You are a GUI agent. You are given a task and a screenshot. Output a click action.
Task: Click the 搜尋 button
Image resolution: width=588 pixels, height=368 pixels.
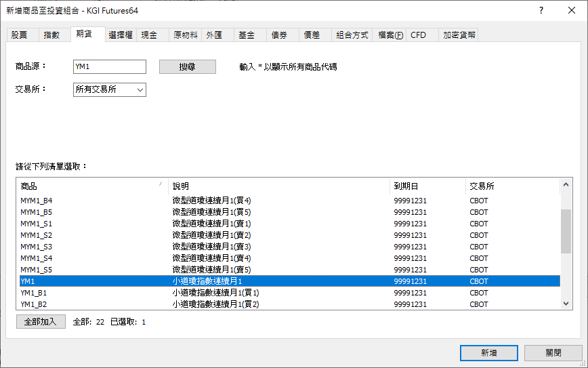pos(188,67)
